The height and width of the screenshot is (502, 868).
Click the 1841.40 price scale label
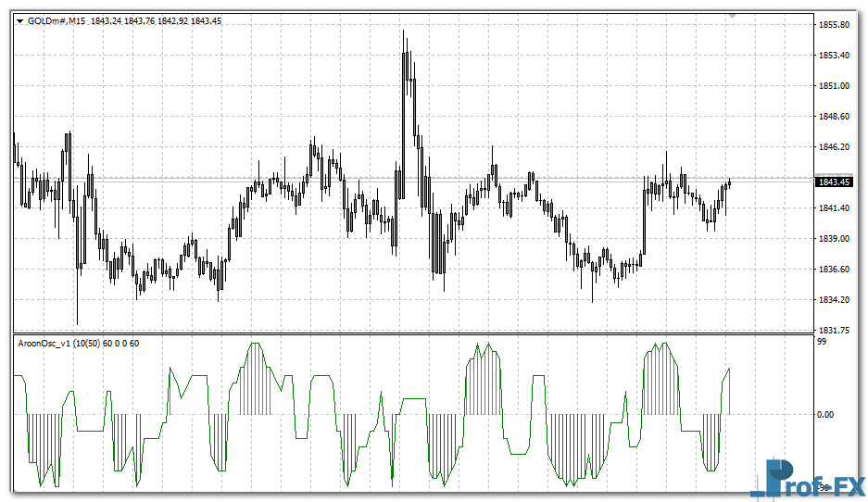pyautogui.click(x=834, y=208)
